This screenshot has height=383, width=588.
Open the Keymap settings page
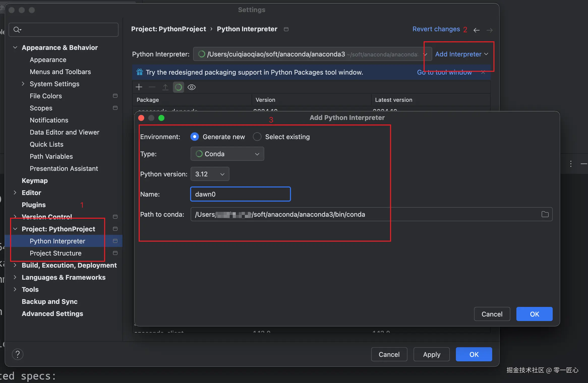tap(35, 180)
